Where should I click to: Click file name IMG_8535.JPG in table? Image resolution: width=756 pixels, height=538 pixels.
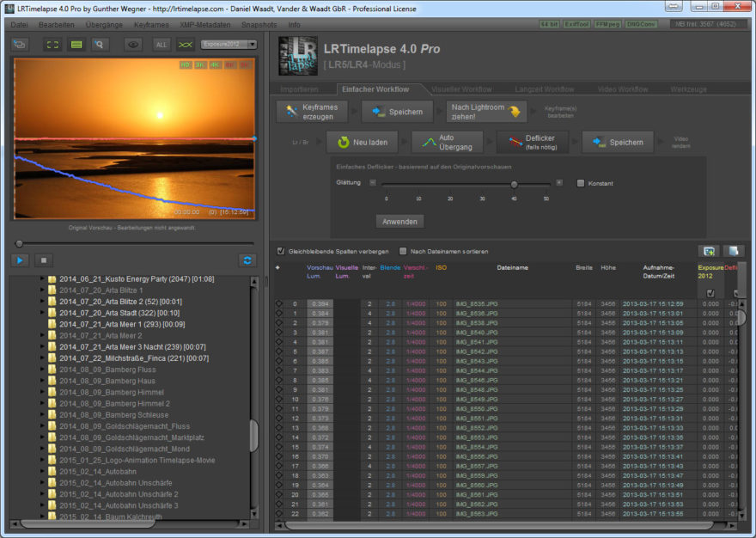(x=476, y=304)
